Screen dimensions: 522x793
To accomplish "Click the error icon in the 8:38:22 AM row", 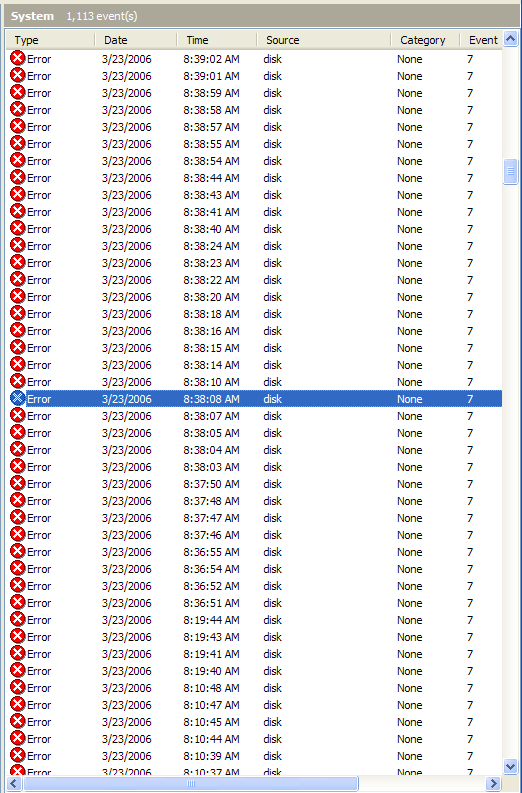I will 18,280.
